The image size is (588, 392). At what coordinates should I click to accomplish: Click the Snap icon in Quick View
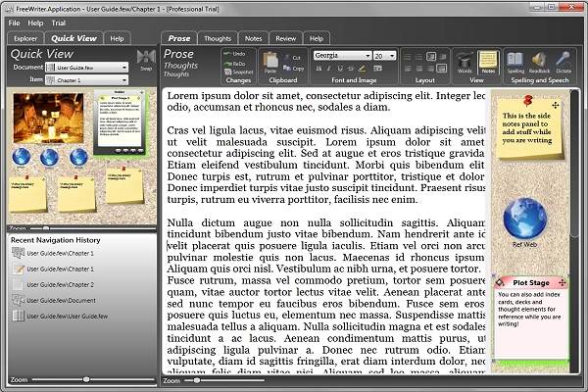pos(146,60)
